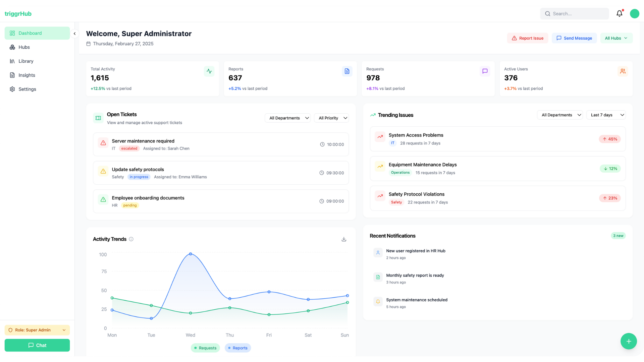Click the Open Tickets ticket icon
Screen dimensions: 644x362
tap(98, 118)
